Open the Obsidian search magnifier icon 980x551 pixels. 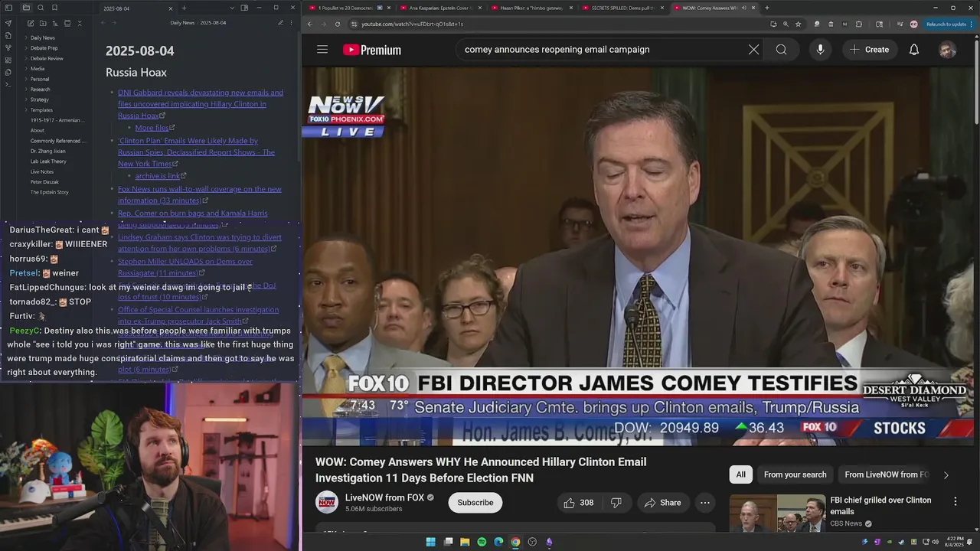[x=41, y=8]
